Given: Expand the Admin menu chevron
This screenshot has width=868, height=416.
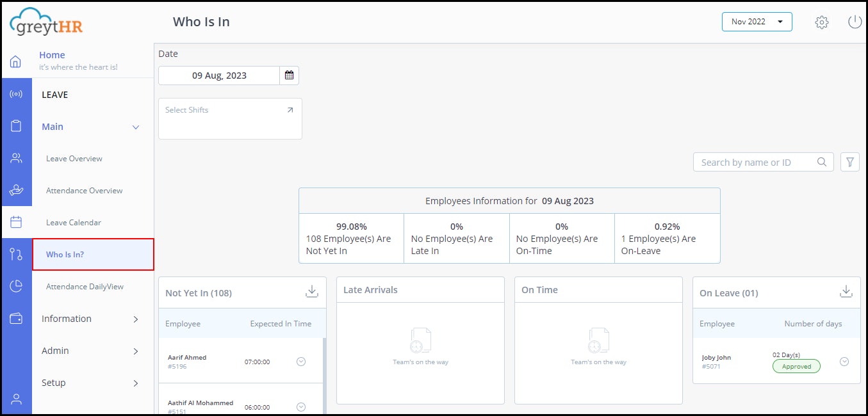Looking at the screenshot, I should (x=136, y=351).
